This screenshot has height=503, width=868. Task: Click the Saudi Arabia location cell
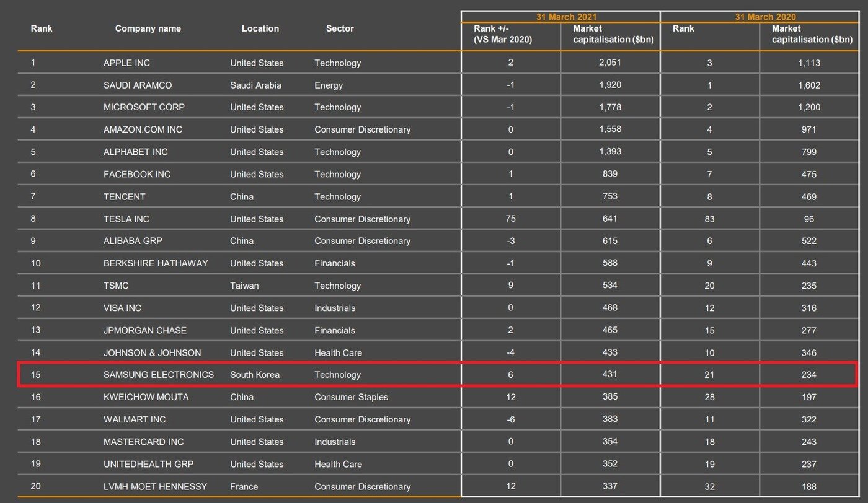(255, 85)
